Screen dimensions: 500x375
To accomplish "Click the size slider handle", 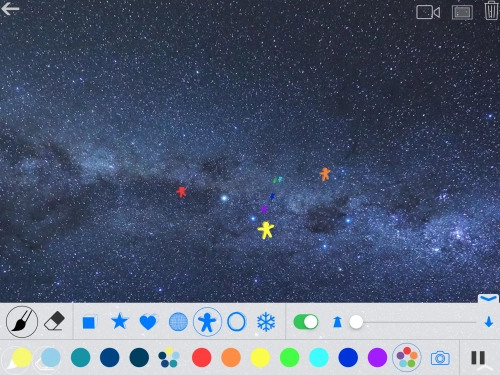I will [x=356, y=322].
